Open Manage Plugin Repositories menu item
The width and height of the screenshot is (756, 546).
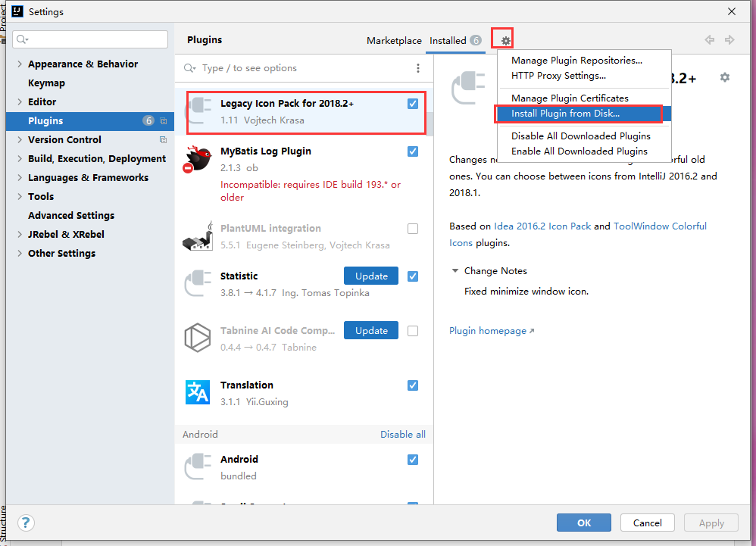coord(576,61)
